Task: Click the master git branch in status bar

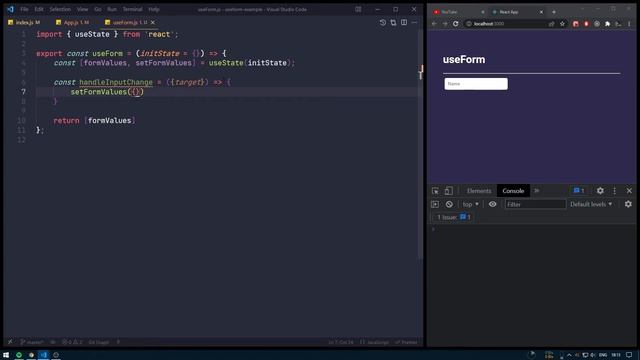Action: (31, 342)
